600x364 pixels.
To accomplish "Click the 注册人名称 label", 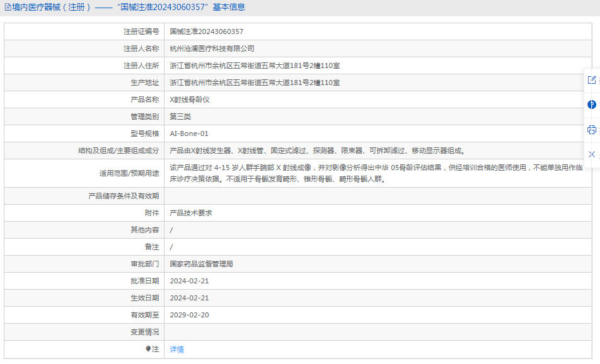I will click(141, 48).
